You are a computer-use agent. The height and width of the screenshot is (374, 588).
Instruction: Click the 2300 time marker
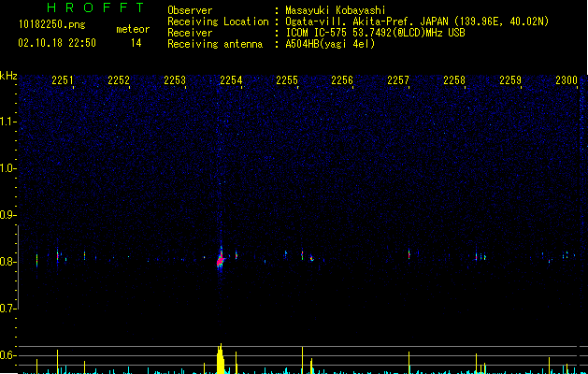[x=566, y=80]
